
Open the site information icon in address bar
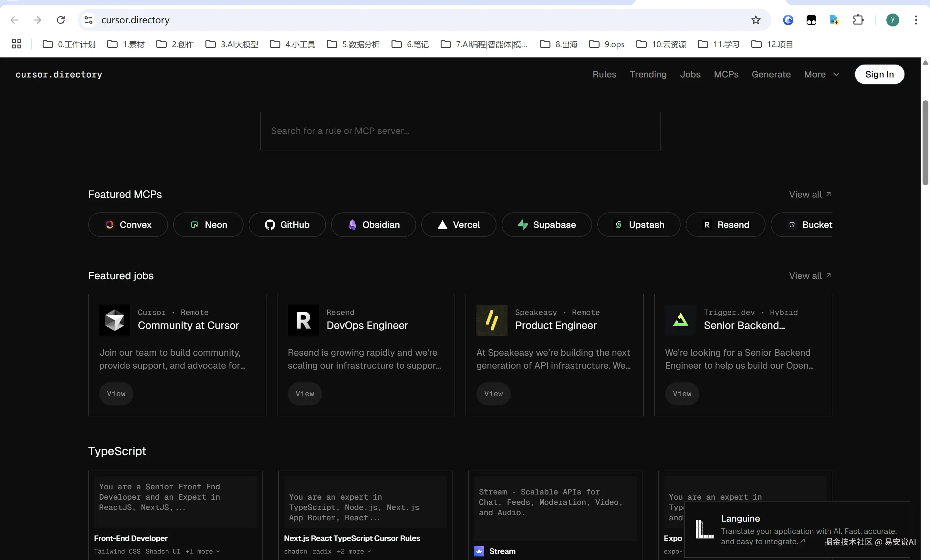click(x=88, y=20)
